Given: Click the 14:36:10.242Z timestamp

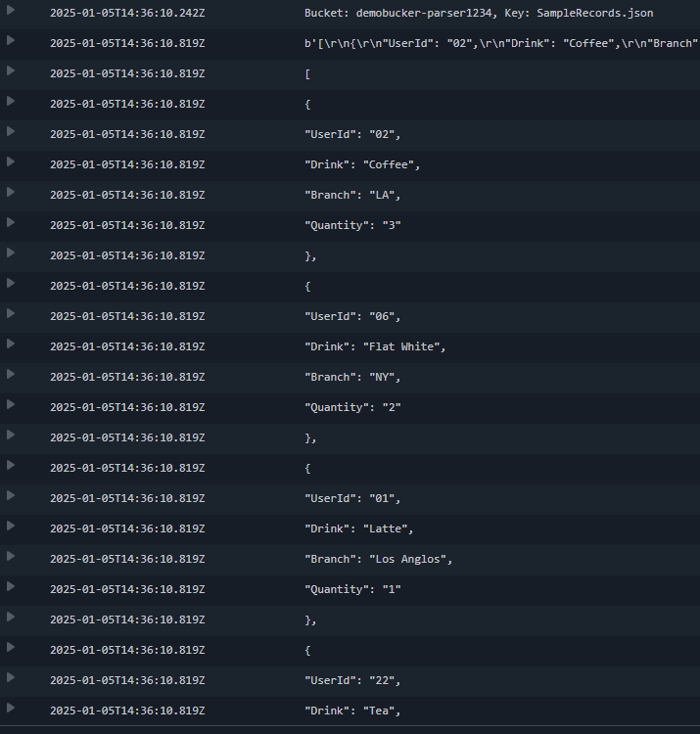Looking at the screenshot, I should click(127, 13).
